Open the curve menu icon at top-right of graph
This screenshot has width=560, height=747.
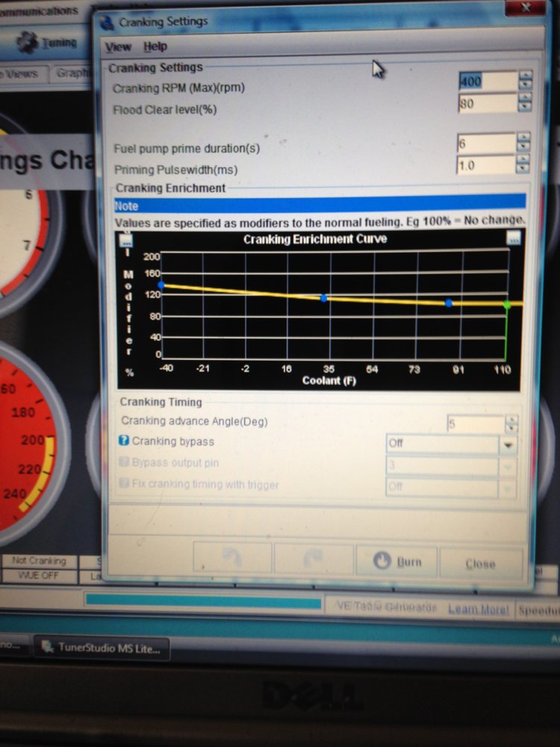point(514,238)
